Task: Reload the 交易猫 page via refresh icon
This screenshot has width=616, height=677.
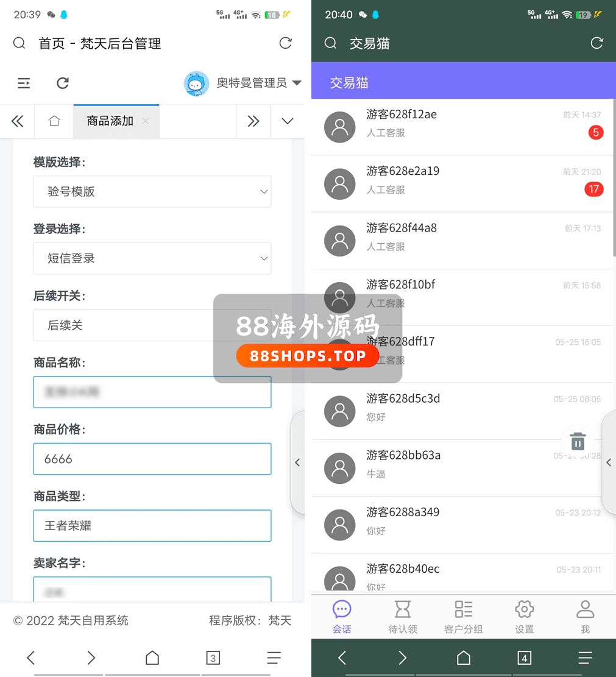Action: [597, 43]
